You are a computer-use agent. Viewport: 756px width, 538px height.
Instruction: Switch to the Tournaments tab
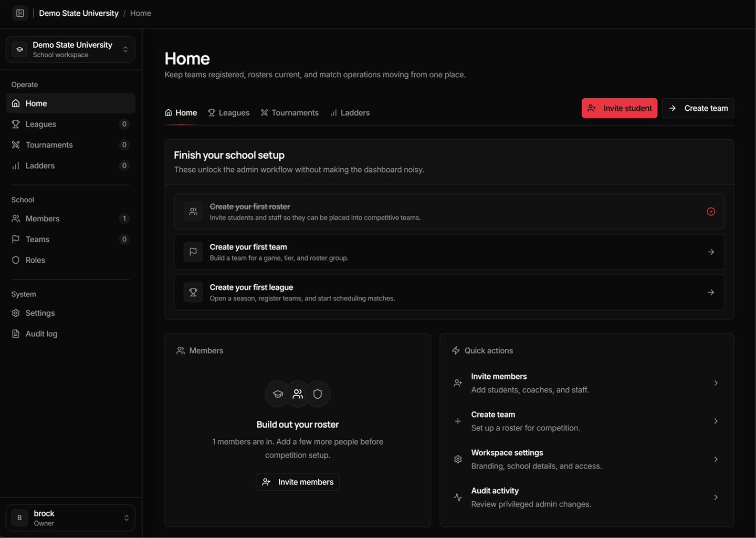point(289,112)
